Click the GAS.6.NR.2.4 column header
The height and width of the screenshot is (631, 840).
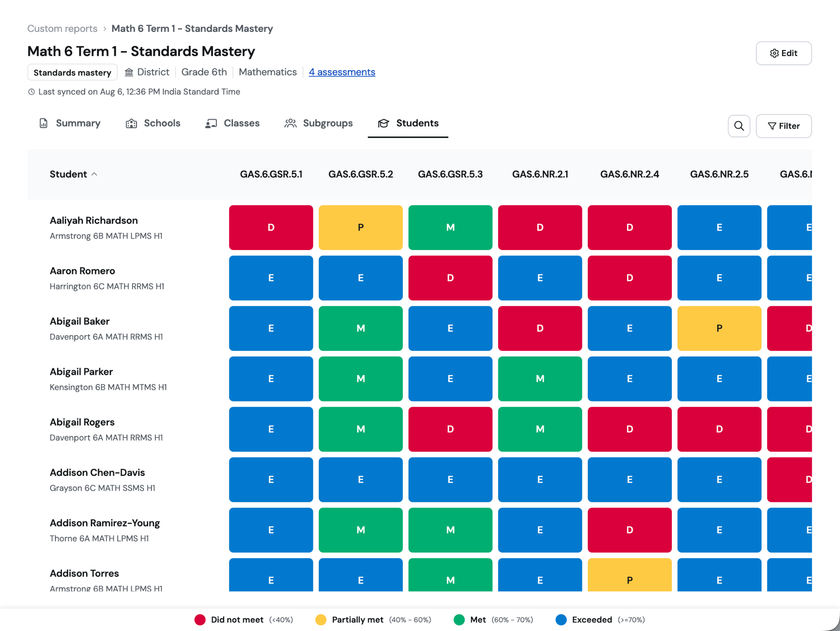pyautogui.click(x=630, y=174)
